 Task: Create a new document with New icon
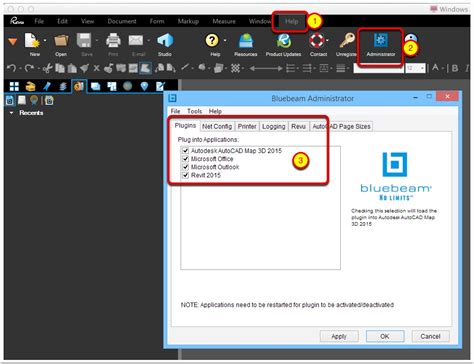[32, 41]
